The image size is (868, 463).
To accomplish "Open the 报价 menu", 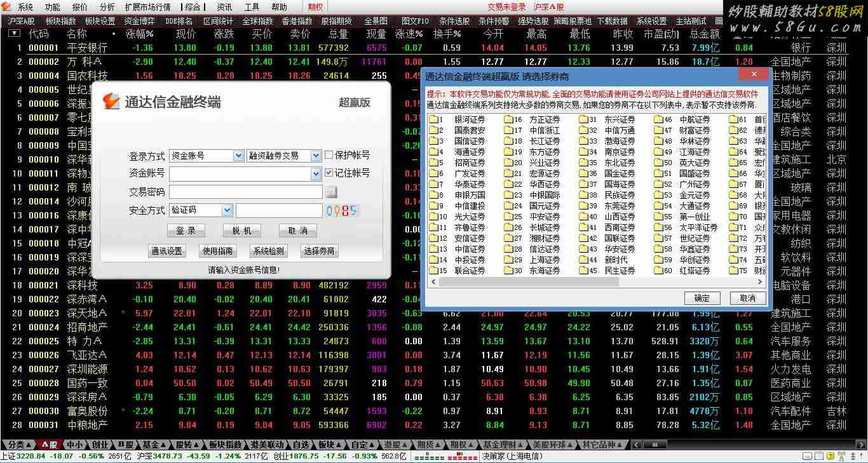I will click(x=80, y=7).
